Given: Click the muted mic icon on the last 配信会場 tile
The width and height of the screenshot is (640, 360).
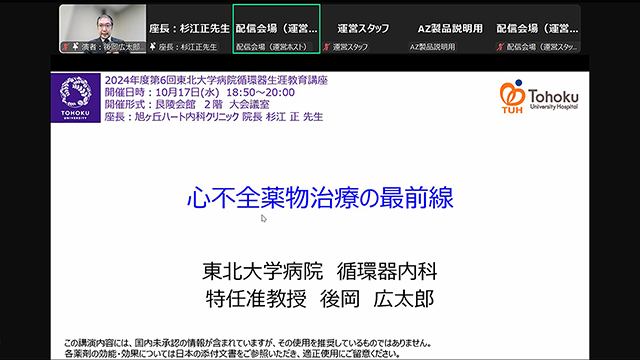Looking at the screenshot, I should pos(500,47).
